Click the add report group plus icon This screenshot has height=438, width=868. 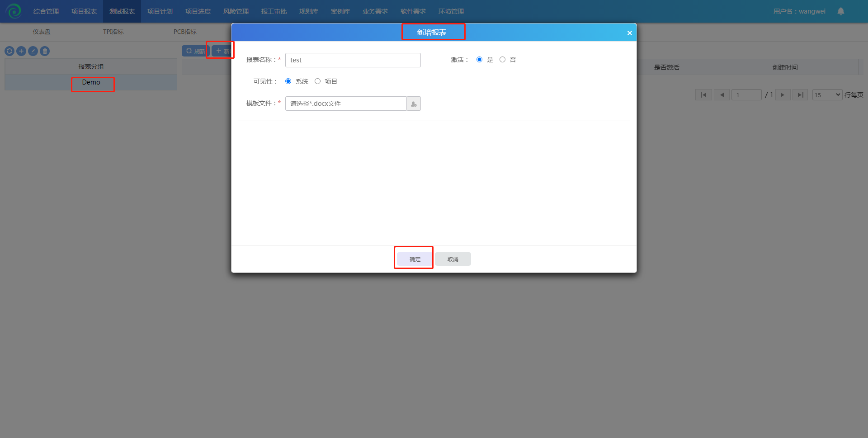coord(21,51)
